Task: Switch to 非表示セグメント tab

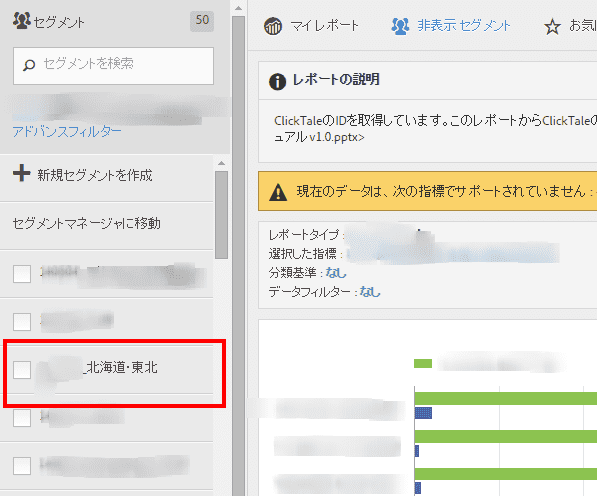Action: click(x=451, y=26)
